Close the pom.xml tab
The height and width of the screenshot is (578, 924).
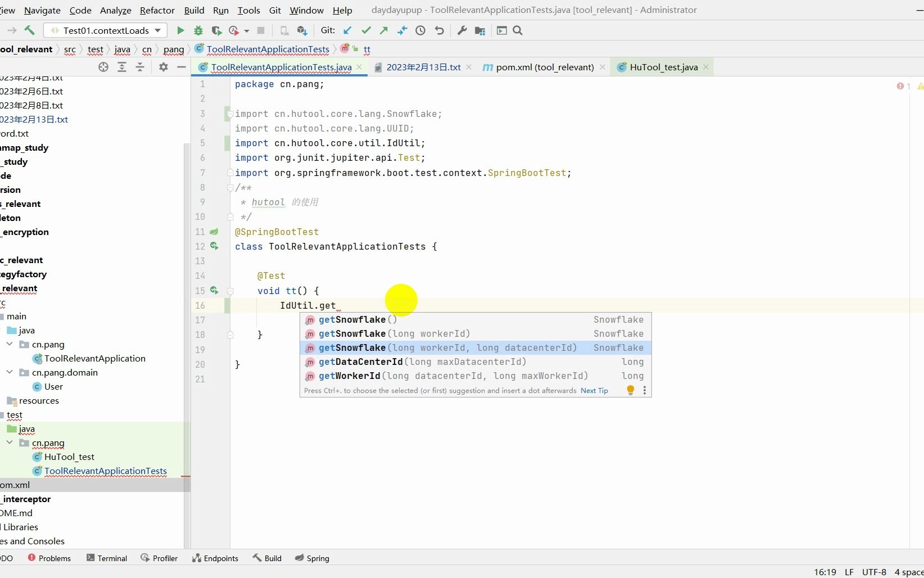coord(603,67)
